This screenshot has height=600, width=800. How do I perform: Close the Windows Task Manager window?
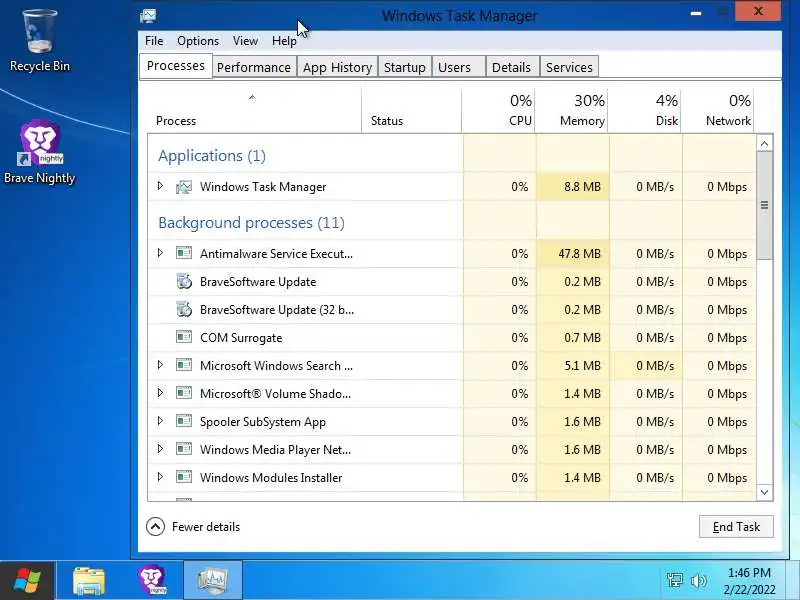pyautogui.click(x=758, y=11)
